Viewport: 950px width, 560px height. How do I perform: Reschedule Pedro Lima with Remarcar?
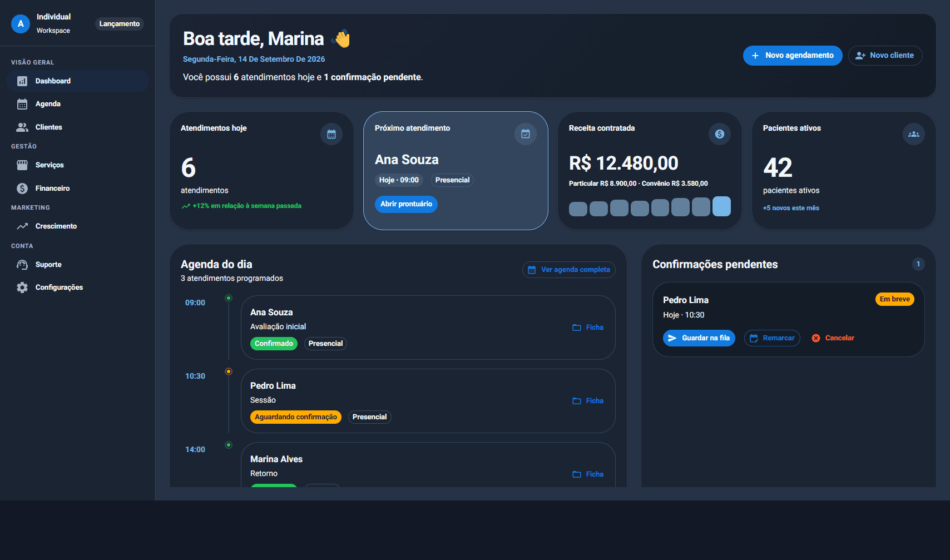(772, 338)
